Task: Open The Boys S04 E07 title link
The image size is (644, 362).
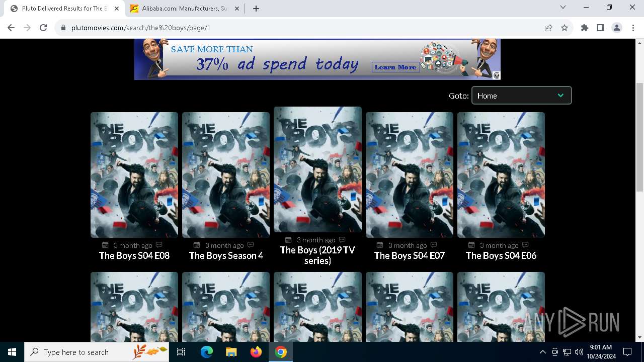Action: pos(410,255)
